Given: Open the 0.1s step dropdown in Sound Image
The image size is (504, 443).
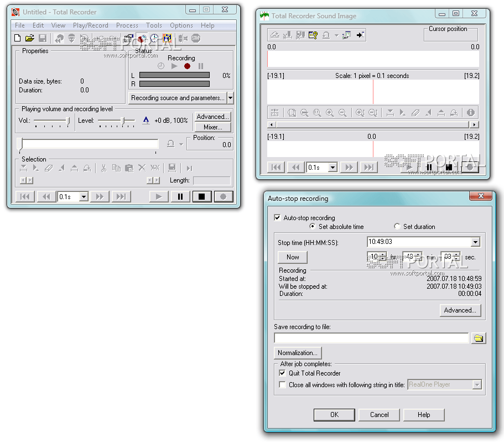Looking at the screenshot, I should click(332, 168).
